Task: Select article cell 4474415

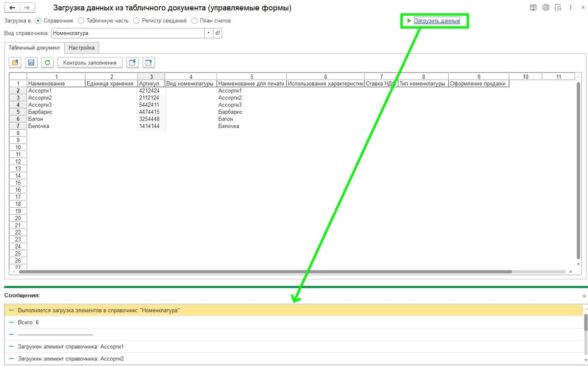Action: [151, 112]
